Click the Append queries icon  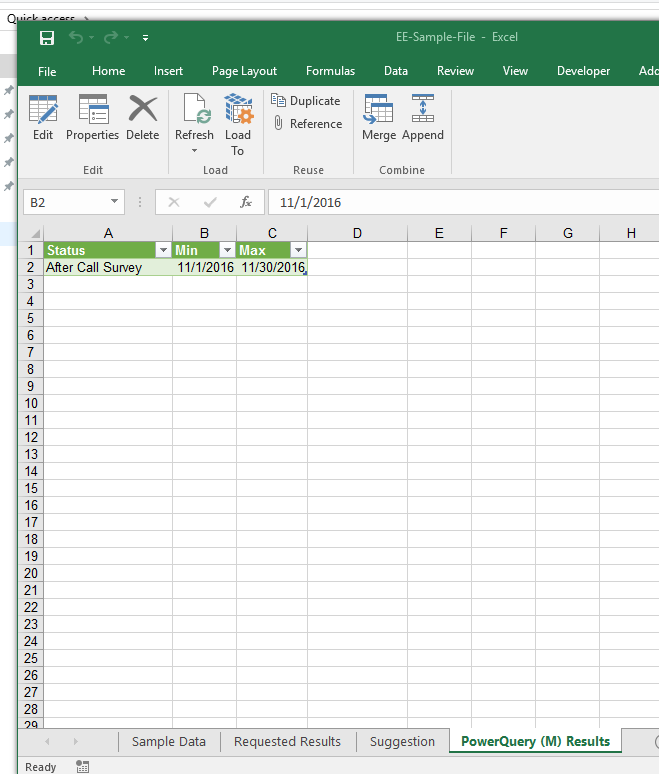point(423,109)
